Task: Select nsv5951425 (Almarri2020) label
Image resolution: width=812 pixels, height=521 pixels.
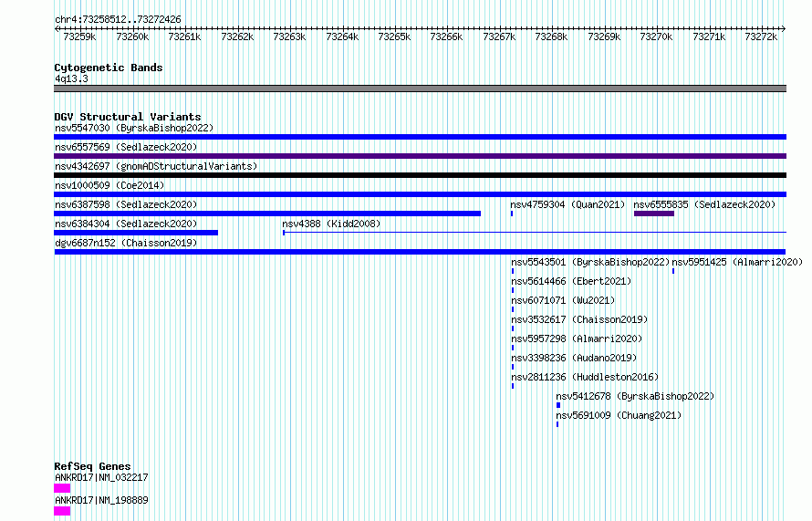Action: (737, 262)
